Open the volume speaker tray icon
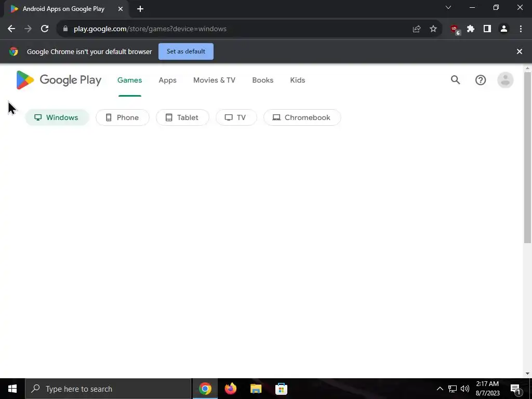This screenshot has width=532, height=399. pos(465,389)
